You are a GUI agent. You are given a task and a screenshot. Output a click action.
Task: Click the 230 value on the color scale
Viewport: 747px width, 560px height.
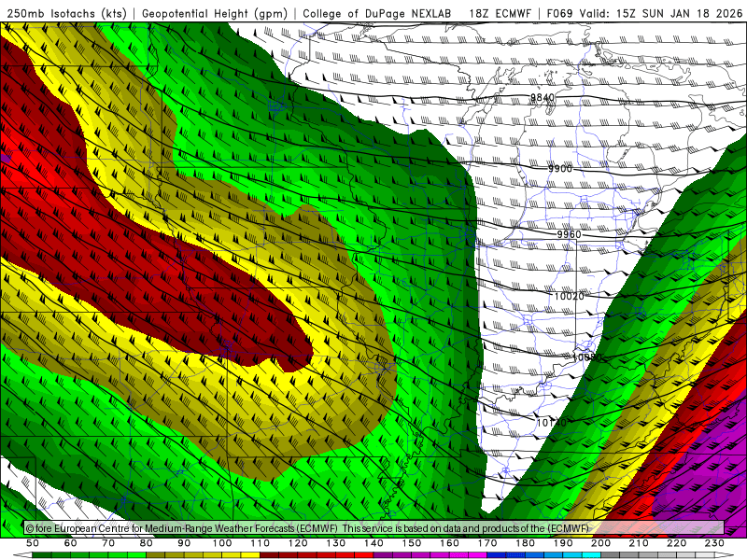pyautogui.click(x=714, y=543)
